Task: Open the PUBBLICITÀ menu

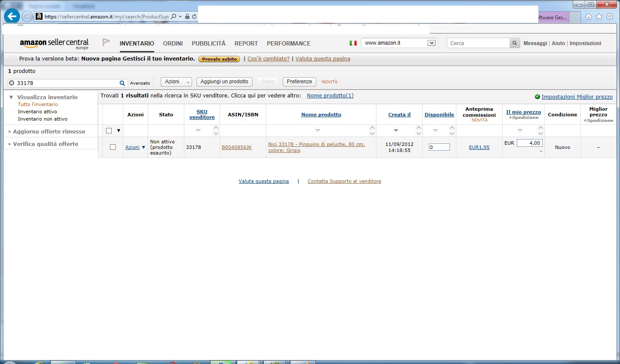Action: [x=208, y=43]
